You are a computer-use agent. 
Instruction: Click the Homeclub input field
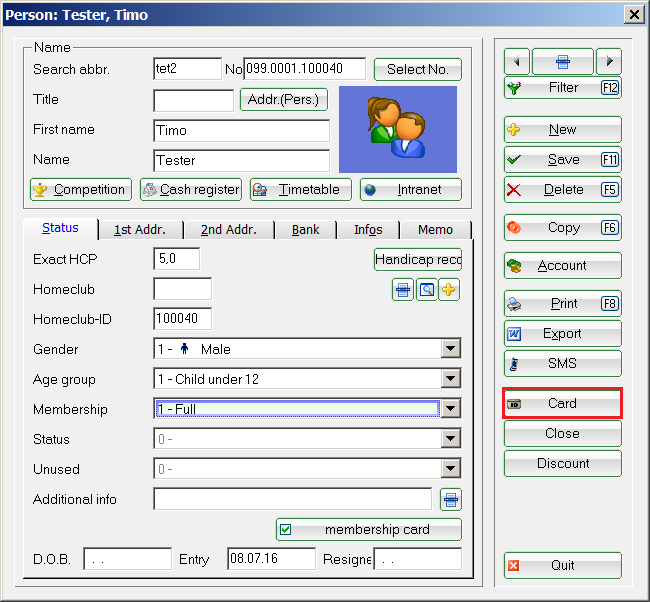coord(182,289)
